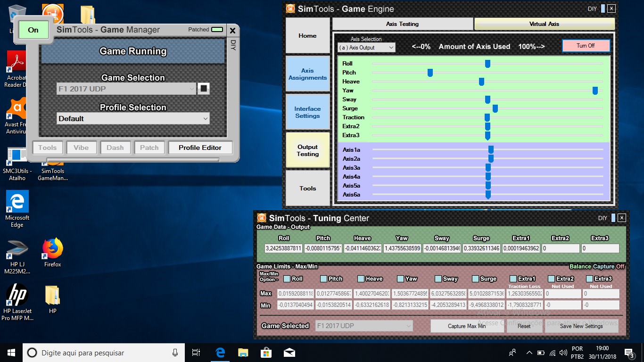Click the Roll Game Data output field
The width and height of the screenshot is (644, 362).
(x=284, y=248)
